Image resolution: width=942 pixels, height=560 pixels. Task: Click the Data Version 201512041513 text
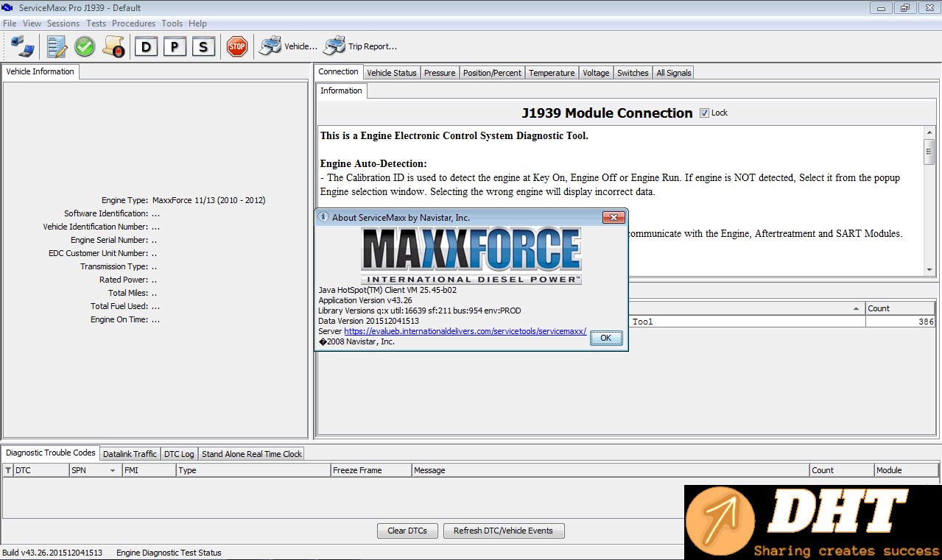(368, 321)
